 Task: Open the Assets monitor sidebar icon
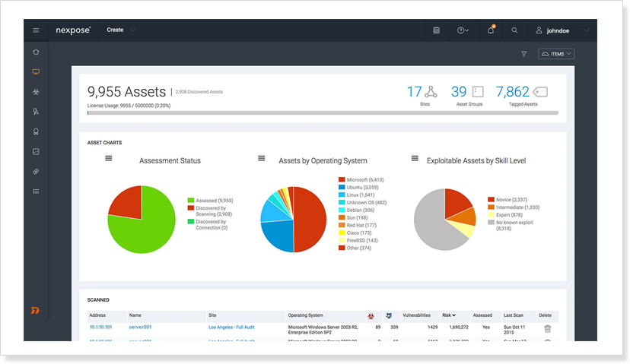[36, 72]
